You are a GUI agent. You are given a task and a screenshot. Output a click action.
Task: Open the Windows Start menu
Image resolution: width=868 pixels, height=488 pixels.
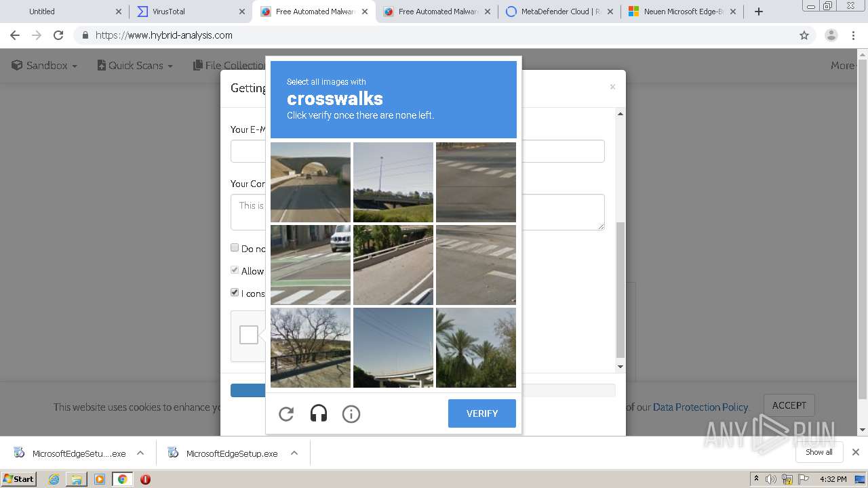tap(18, 479)
